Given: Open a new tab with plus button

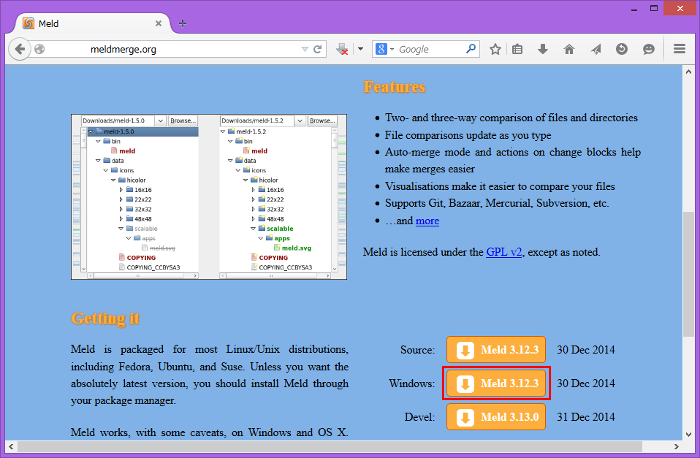Looking at the screenshot, I should tap(182, 23).
